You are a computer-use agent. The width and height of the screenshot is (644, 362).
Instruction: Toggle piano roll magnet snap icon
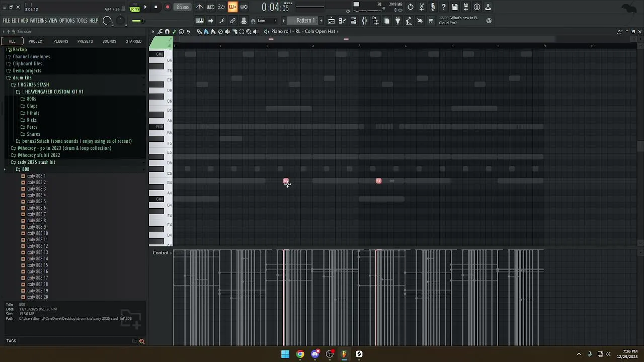[167, 32]
